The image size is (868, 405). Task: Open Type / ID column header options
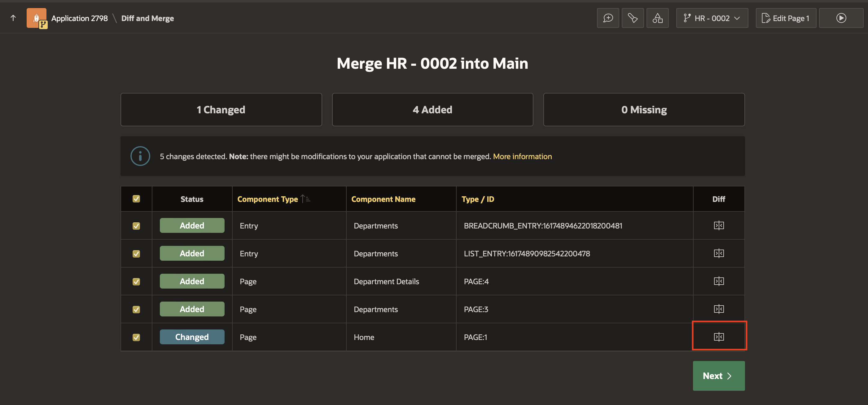click(477, 199)
